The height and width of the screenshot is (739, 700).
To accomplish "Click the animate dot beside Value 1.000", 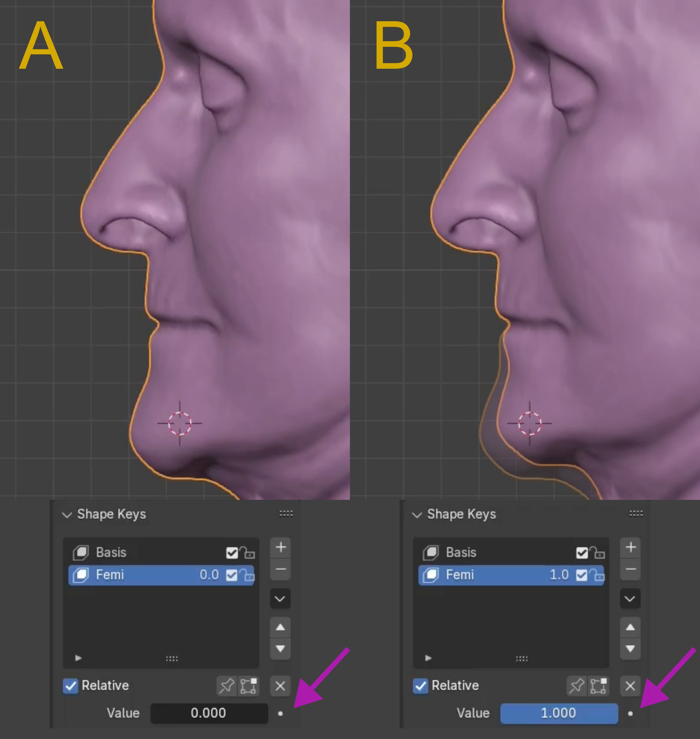I will tap(630, 713).
